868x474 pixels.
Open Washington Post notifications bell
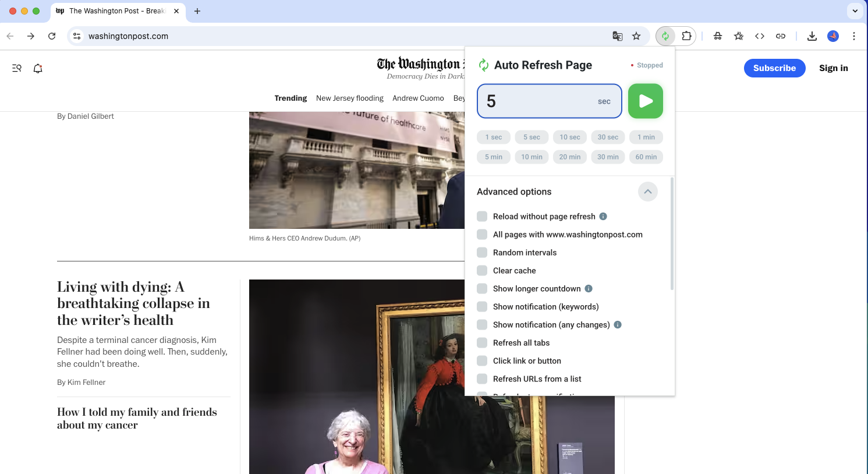coord(37,68)
